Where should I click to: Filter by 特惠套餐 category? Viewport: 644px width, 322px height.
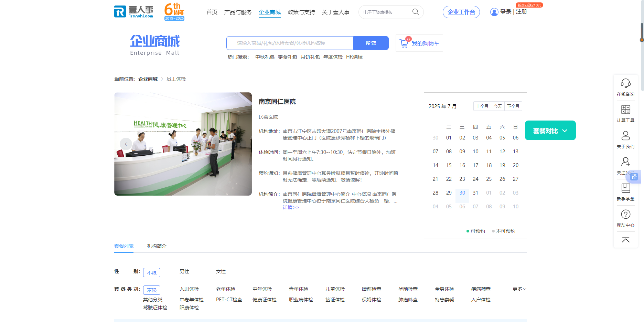pos(444,300)
